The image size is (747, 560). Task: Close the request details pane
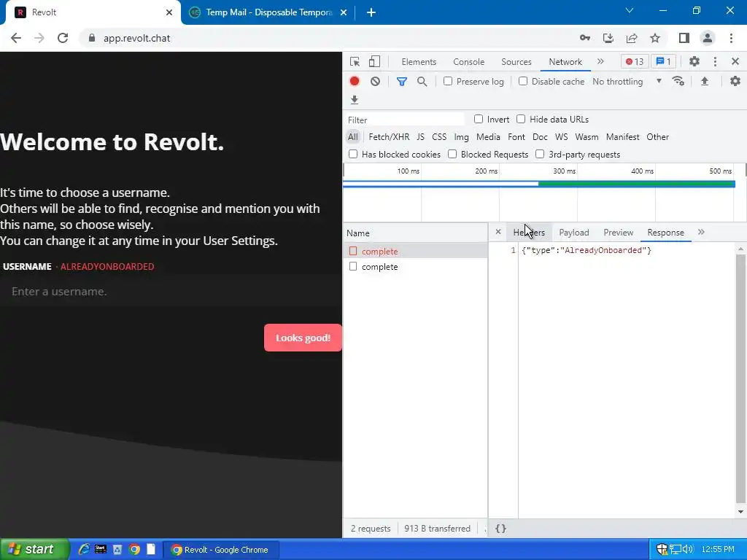click(498, 232)
